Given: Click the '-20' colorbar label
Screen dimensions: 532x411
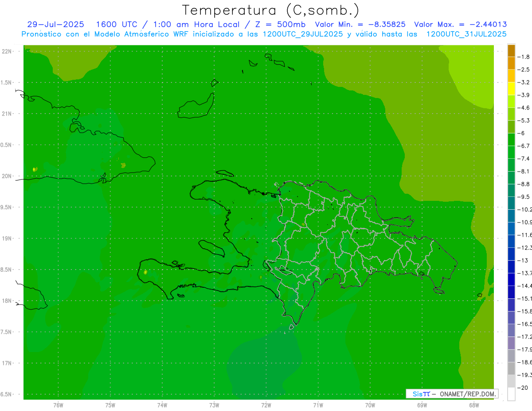Looking at the screenshot, I should pos(524,388).
